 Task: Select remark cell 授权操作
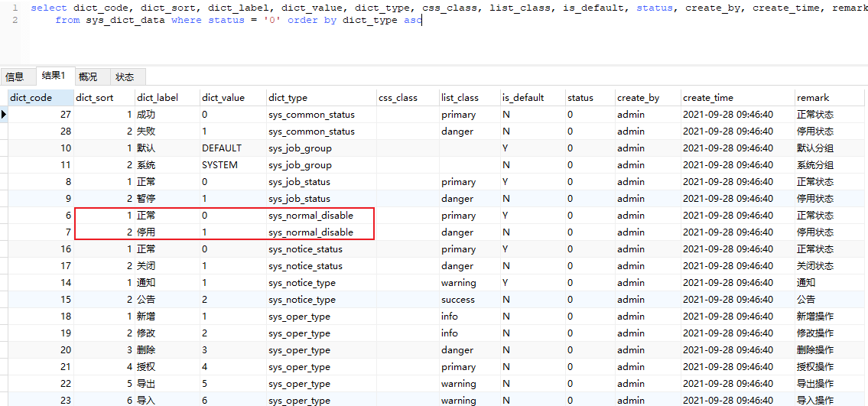click(831, 367)
